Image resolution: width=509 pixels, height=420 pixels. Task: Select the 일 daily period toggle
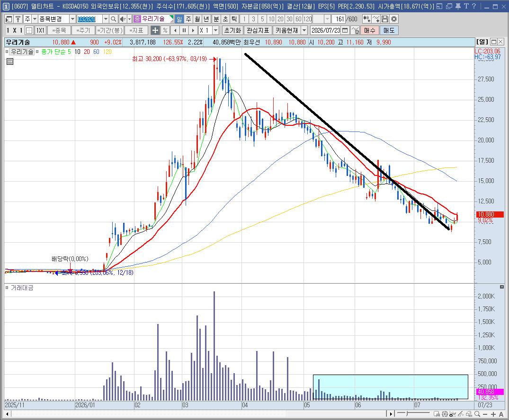coord(179,19)
